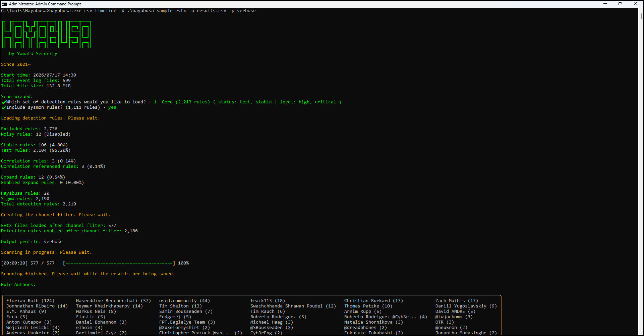The width and height of the screenshot is (644, 336).
Task: Click the 'Start time: 2026/07/17 14:30' line
Action: point(39,75)
